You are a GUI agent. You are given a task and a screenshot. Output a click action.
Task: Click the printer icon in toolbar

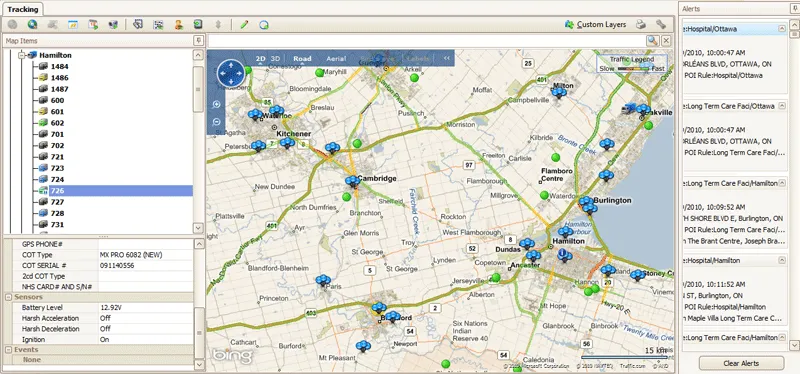point(641,24)
